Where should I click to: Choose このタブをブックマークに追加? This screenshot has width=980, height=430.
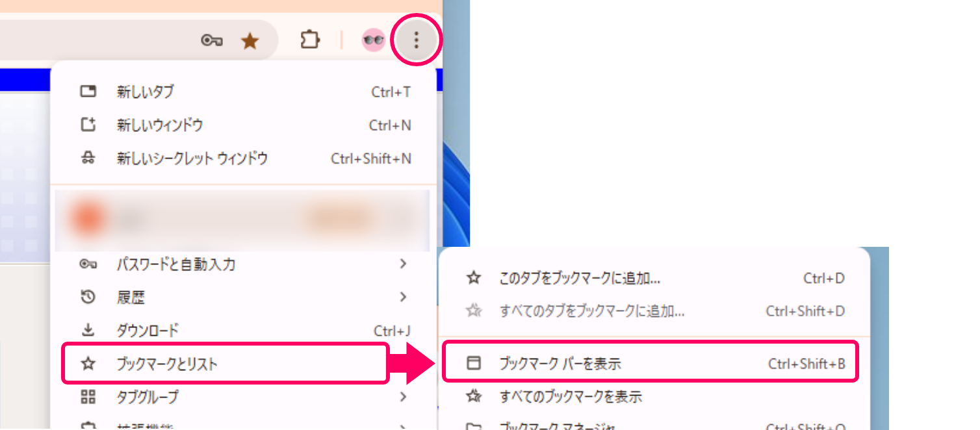pyautogui.click(x=655, y=278)
